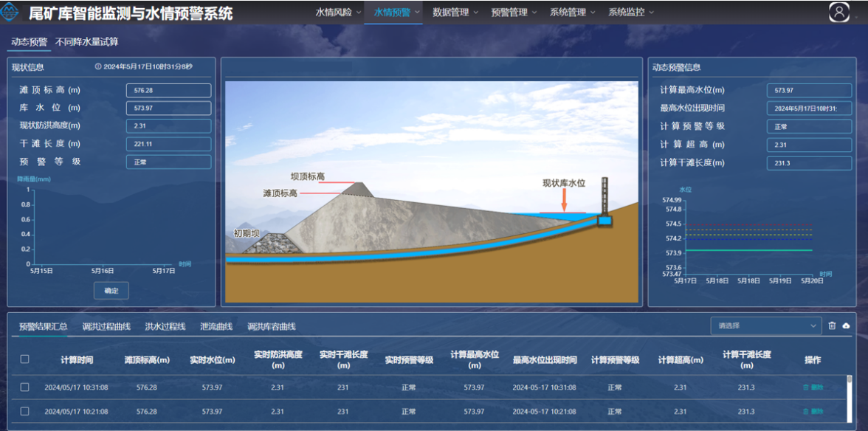Image resolution: width=868 pixels, height=431 pixels.
Task: Delete the 10:21:08 result row
Action: 813,411
